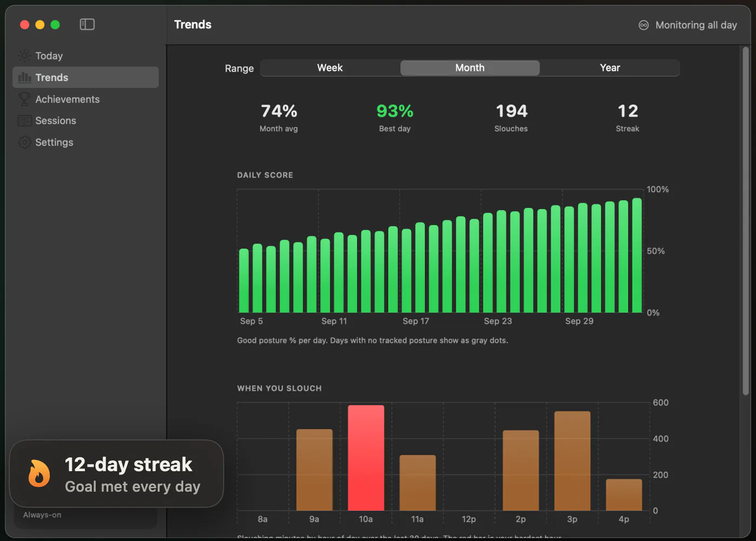Click the monitoring infinity icon
The height and width of the screenshot is (541, 756).
[x=644, y=25]
